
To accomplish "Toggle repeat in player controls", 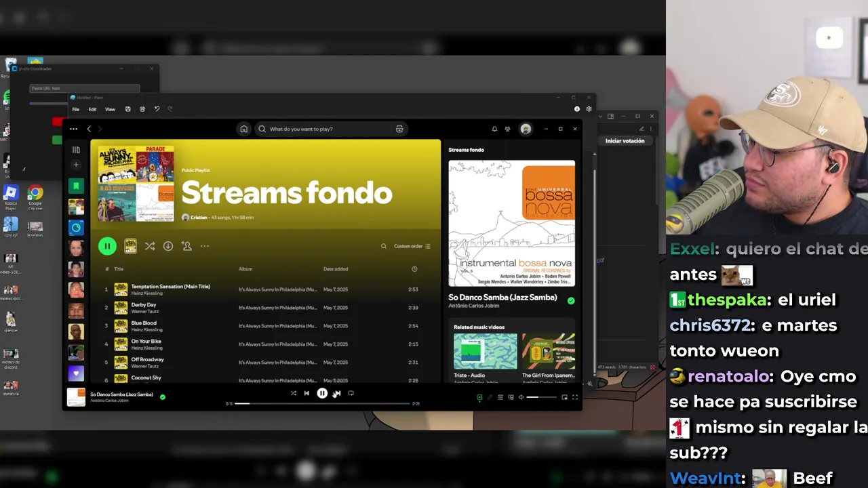I will coord(351,393).
